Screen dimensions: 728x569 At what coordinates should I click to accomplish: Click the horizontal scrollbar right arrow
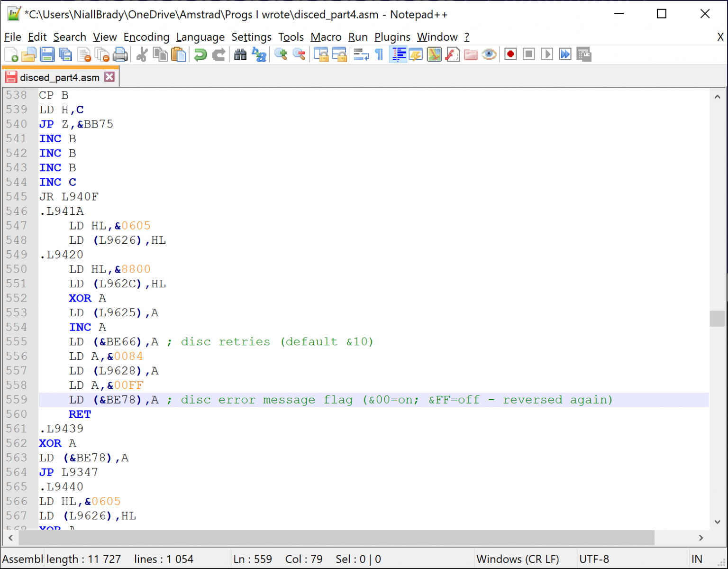point(701,538)
